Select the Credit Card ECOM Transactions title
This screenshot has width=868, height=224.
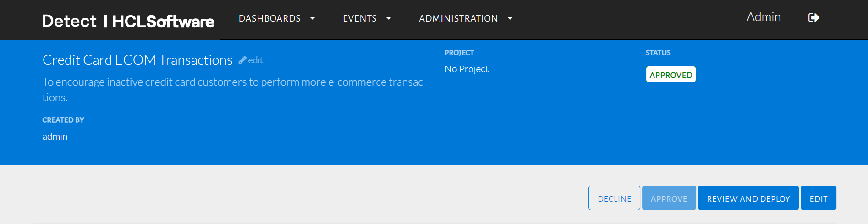click(137, 60)
